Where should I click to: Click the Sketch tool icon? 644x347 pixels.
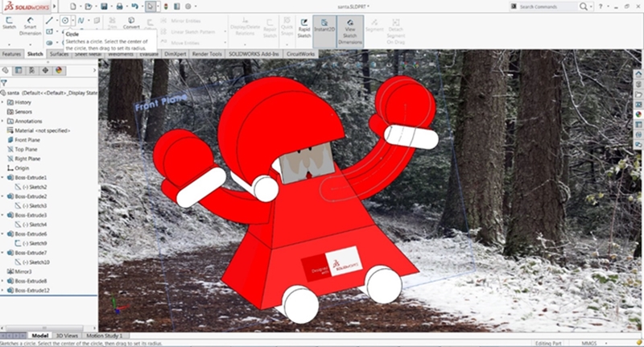click(9, 23)
